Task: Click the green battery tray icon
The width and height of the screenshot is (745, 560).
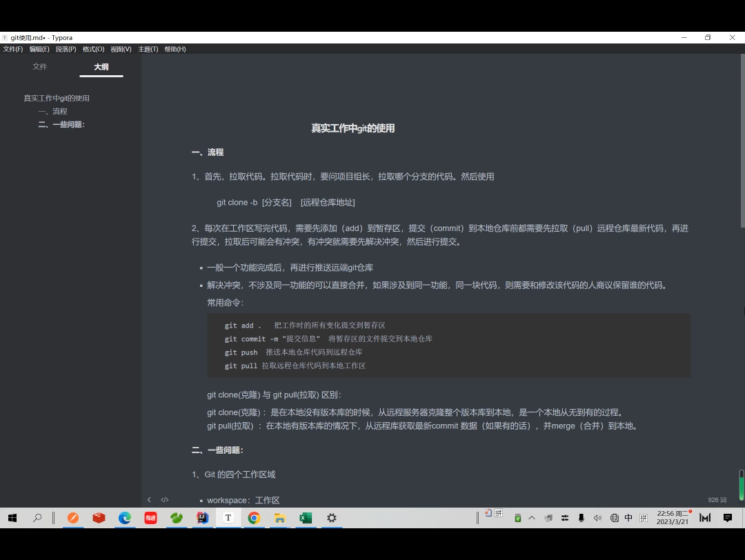Action: (x=518, y=518)
